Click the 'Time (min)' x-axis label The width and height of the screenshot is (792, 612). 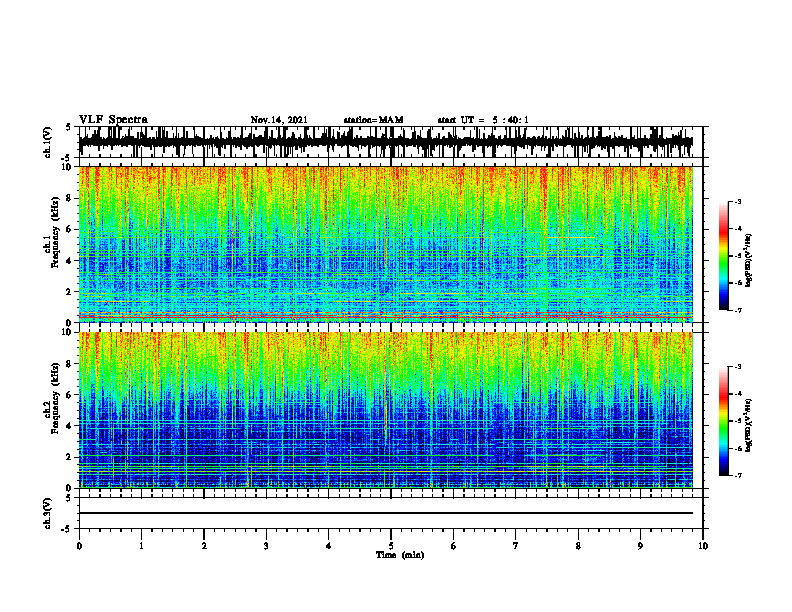pyautogui.click(x=400, y=555)
